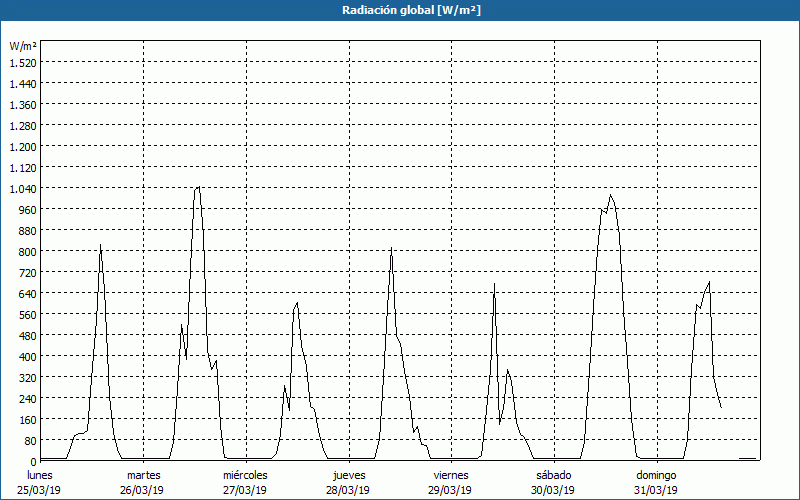Click the 1.440 y-axis value
Image resolution: width=800 pixels, height=500 pixels.
click(x=23, y=84)
